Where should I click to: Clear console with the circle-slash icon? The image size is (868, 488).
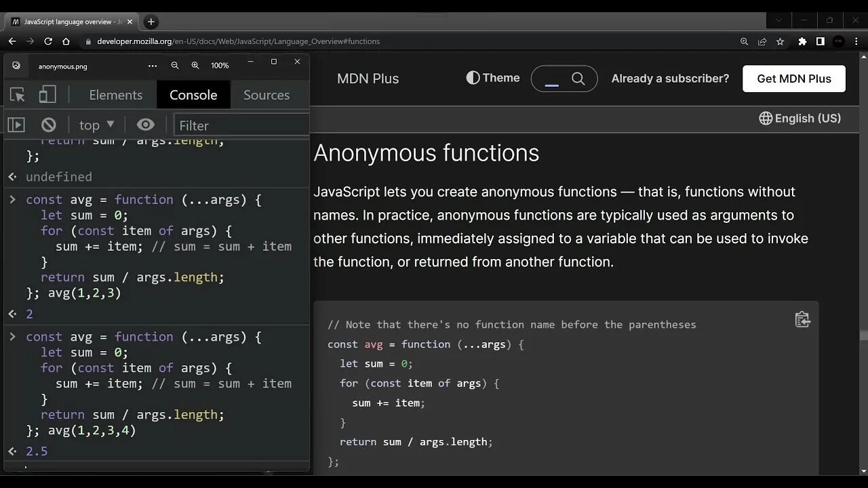tap(48, 125)
